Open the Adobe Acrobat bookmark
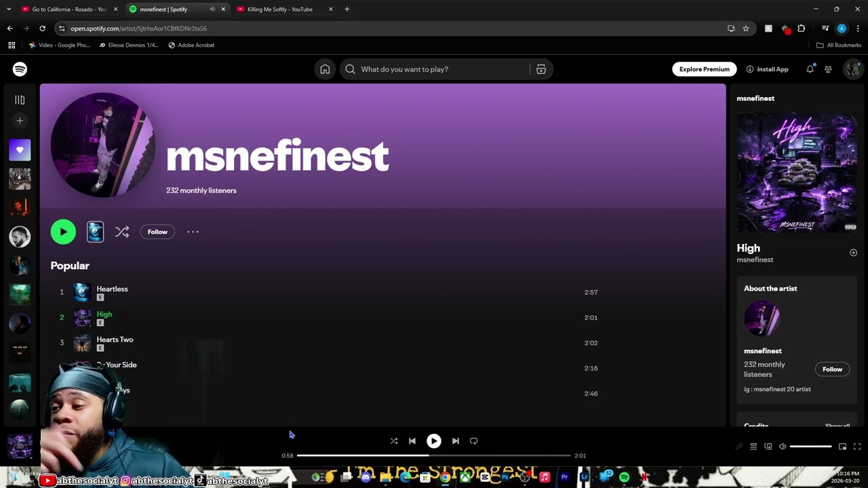 pyautogui.click(x=191, y=45)
